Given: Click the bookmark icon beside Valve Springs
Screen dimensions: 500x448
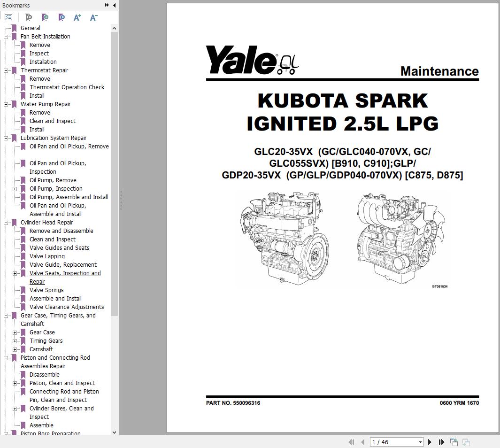Looking at the screenshot, I should tap(23, 290).
